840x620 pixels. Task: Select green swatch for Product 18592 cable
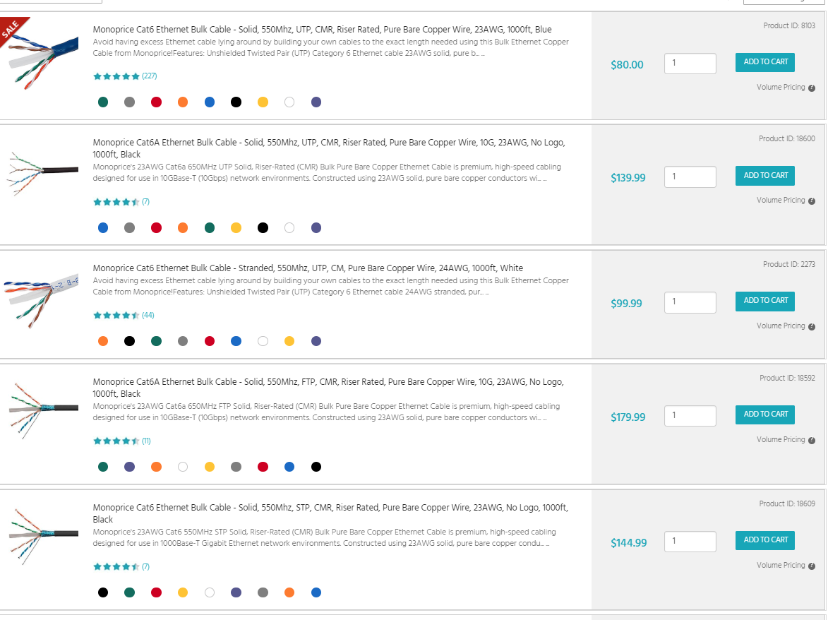click(103, 467)
